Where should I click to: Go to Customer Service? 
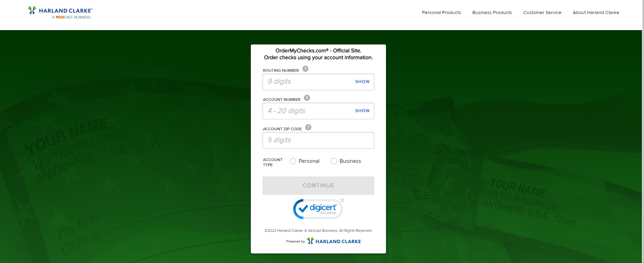pos(542,13)
